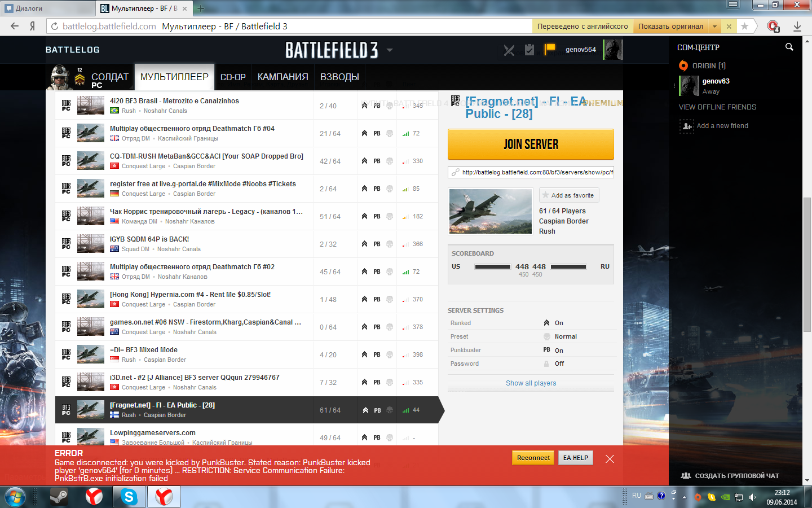Click the browser download arrow icon
The width and height of the screenshot is (812, 508).
coord(797,26)
